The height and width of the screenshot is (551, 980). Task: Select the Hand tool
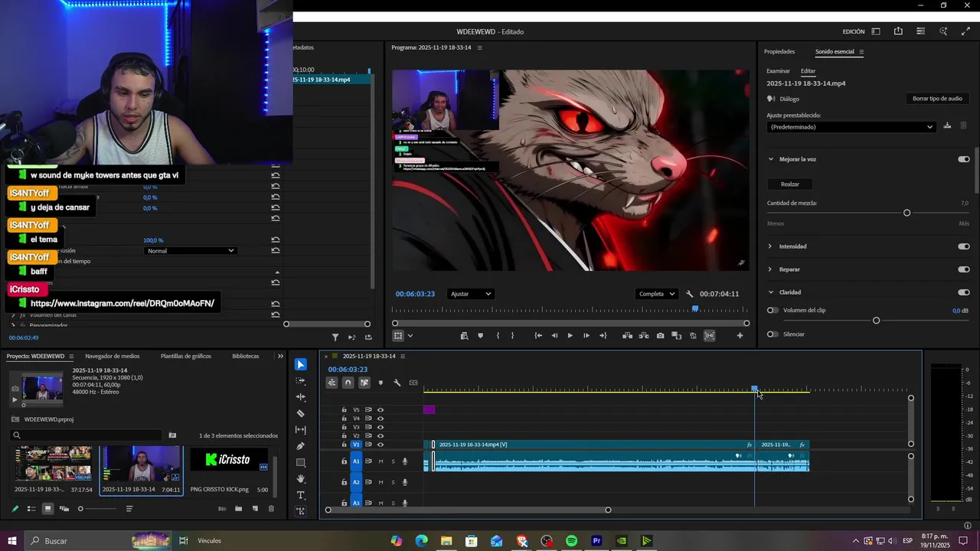[301, 479]
